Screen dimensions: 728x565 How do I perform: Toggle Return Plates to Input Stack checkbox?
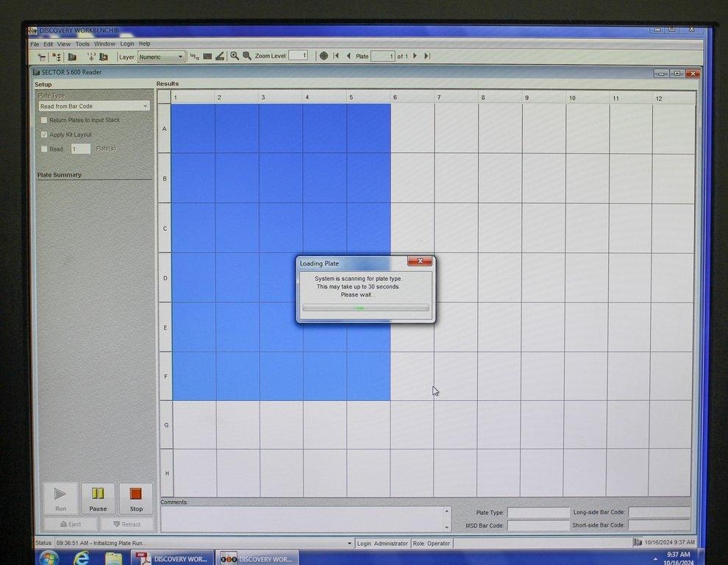[44, 120]
